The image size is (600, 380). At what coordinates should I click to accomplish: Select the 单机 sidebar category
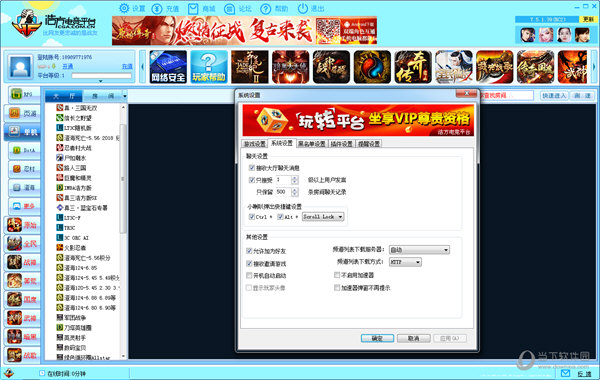(x=22, y=132)
